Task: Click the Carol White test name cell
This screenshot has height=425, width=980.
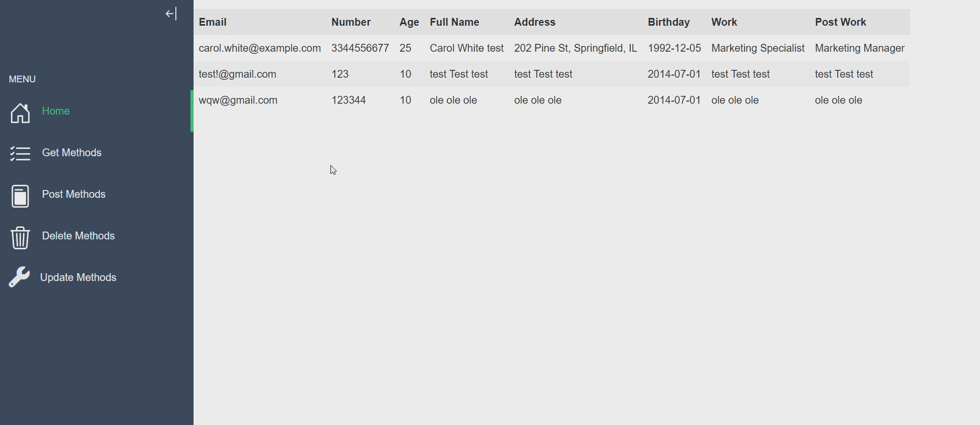Action: (466, 48)
